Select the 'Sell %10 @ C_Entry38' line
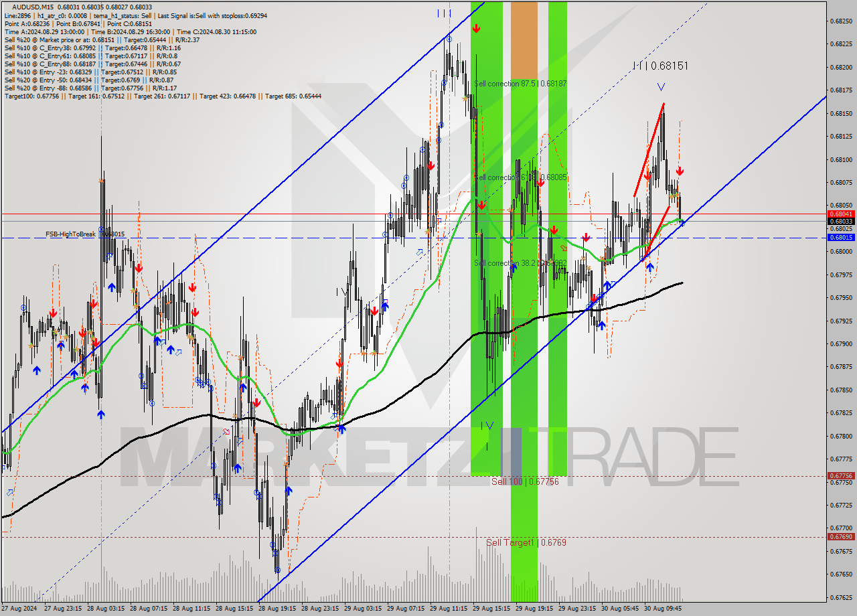The width and height of the screenshot is (857, 616). (x=92, y=48)
